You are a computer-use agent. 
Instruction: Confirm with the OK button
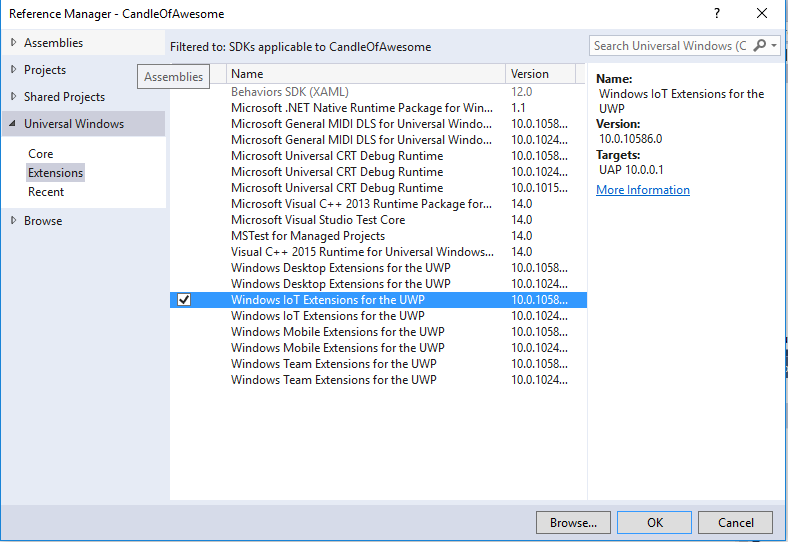click(654, 522)
